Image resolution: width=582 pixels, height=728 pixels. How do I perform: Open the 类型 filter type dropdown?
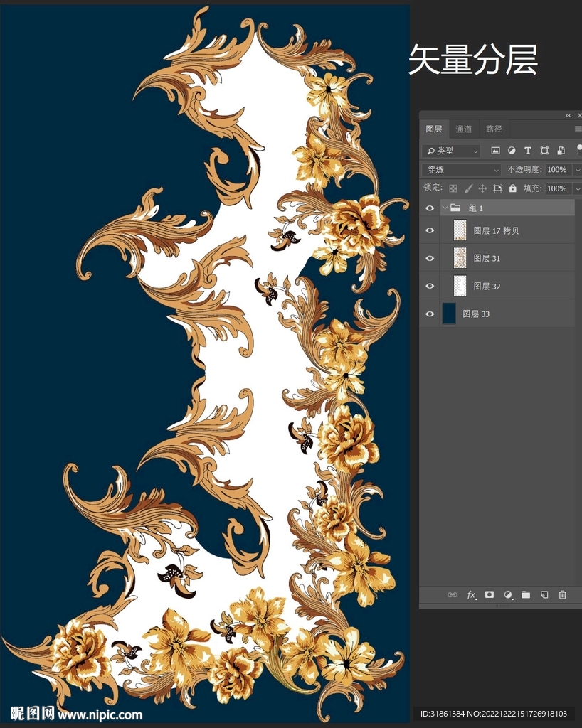(x=451, y=151)
